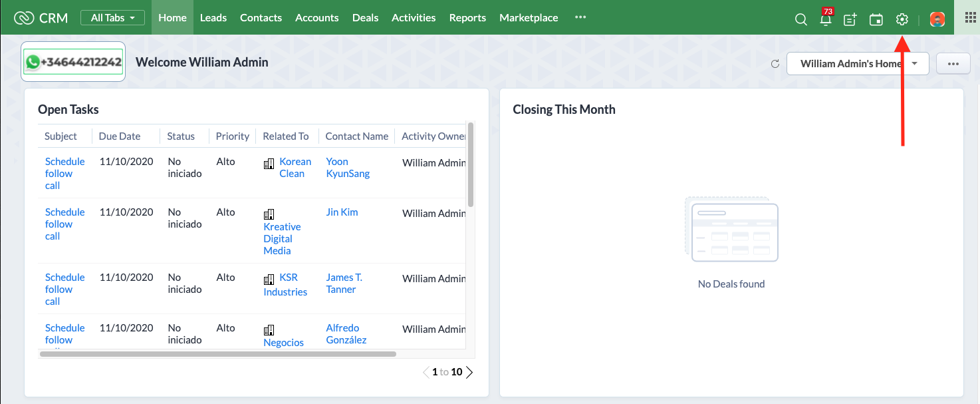Open the Reports tab
The width and height of the screenshot is (980, 404).
click(467, 17)
